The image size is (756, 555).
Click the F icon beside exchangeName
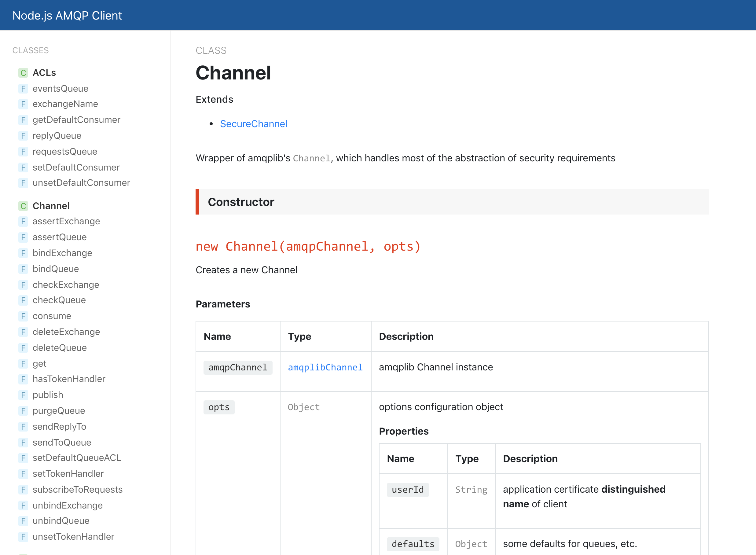(23, 104)
